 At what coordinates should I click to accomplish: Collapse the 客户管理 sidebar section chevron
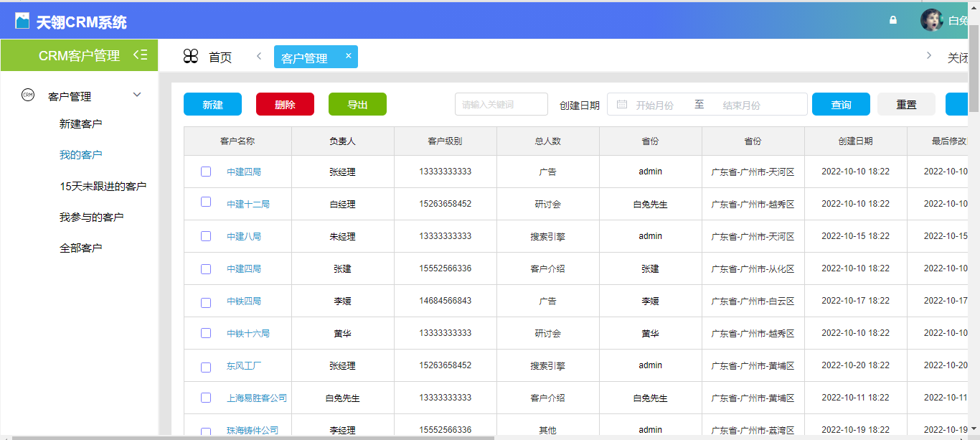(137, 94)
